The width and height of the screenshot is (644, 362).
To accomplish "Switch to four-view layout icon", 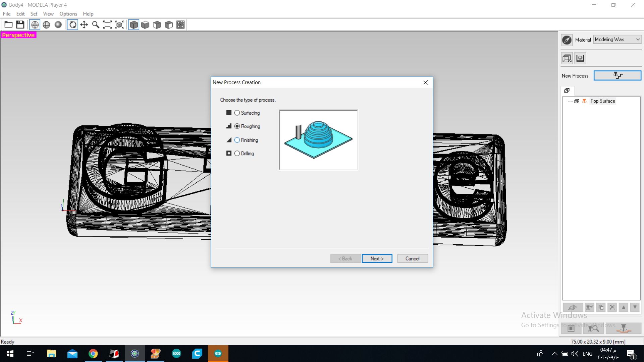I will point(180,24).
